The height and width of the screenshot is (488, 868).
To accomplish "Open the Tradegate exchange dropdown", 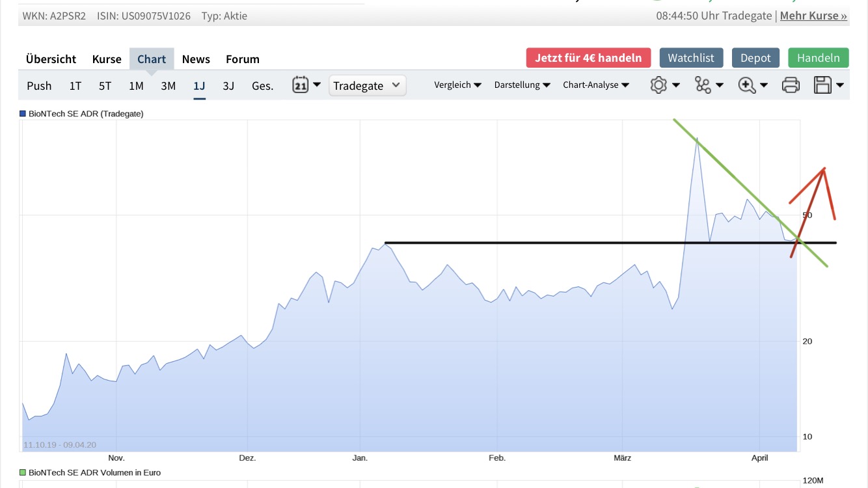I will (368, 86).
